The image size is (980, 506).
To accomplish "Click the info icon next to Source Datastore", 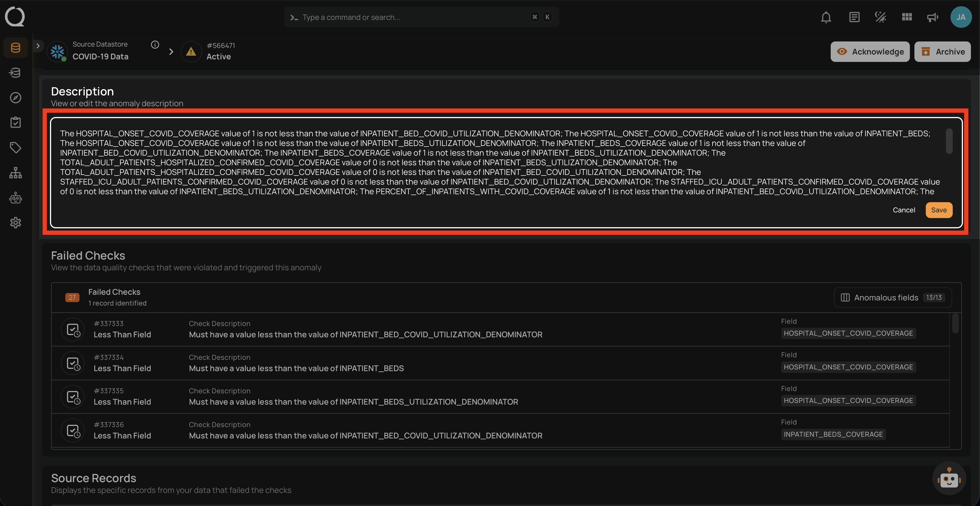I will coord(155,45).
